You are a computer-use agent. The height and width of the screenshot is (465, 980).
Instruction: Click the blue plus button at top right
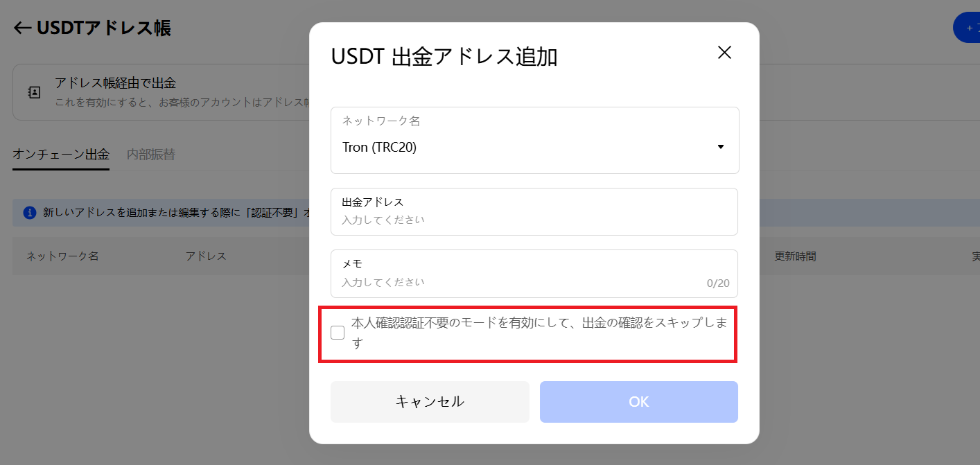pyautogui.click(x=967, y=28)
